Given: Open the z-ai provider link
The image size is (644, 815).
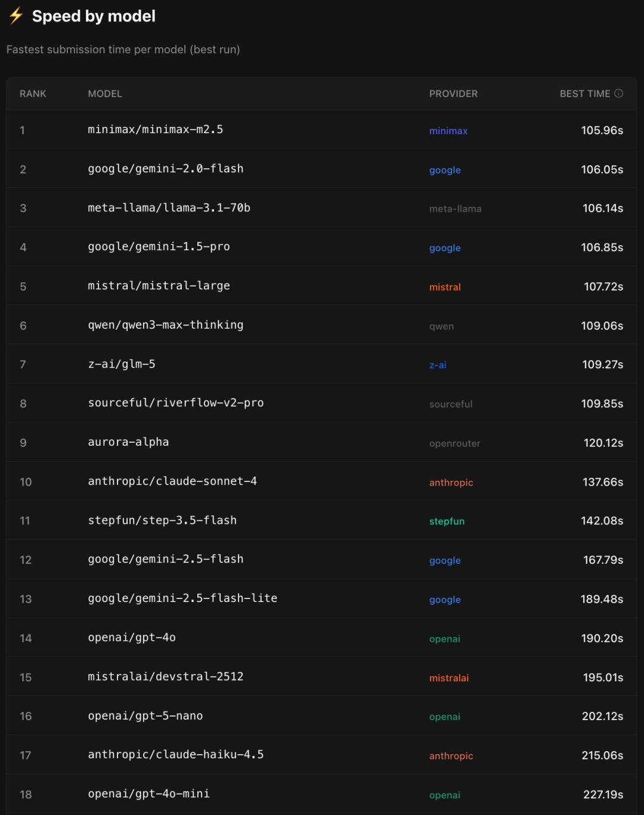Looking at the screenshot, I should (438, 365).
